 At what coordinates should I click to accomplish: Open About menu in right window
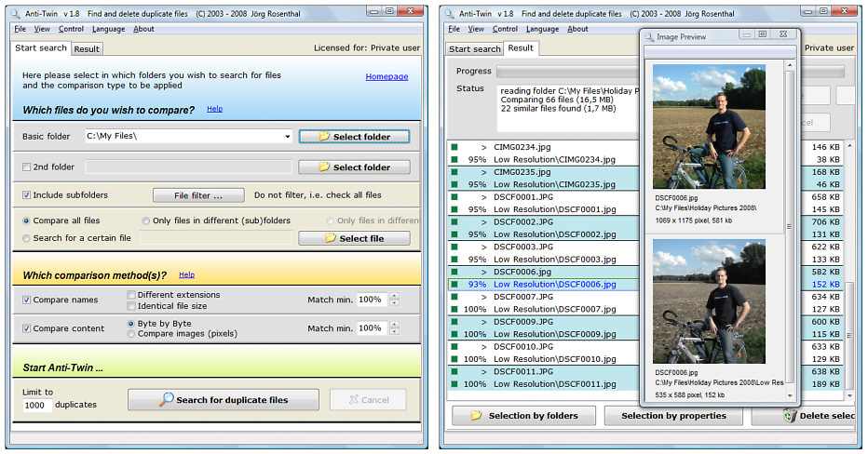[x=577, y=29]
